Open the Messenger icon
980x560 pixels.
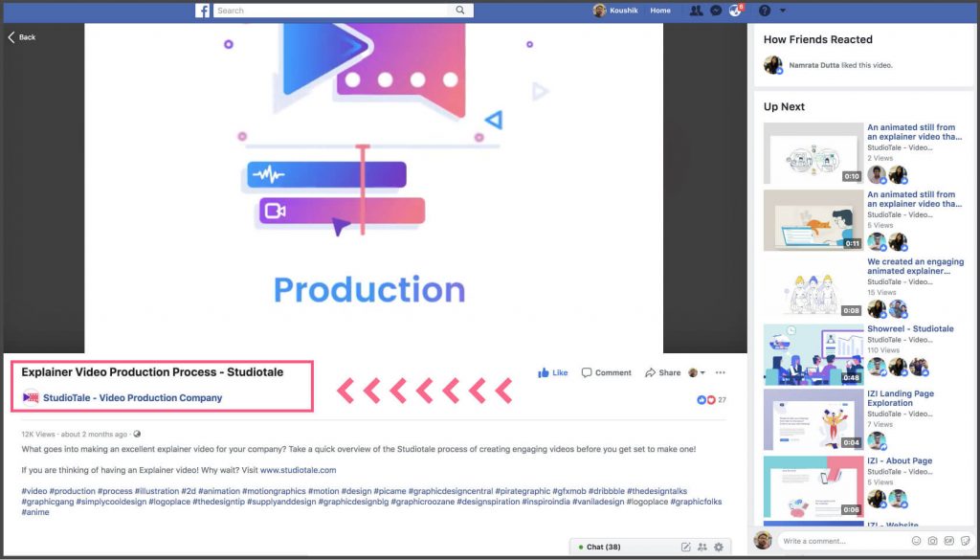point(717,11)
